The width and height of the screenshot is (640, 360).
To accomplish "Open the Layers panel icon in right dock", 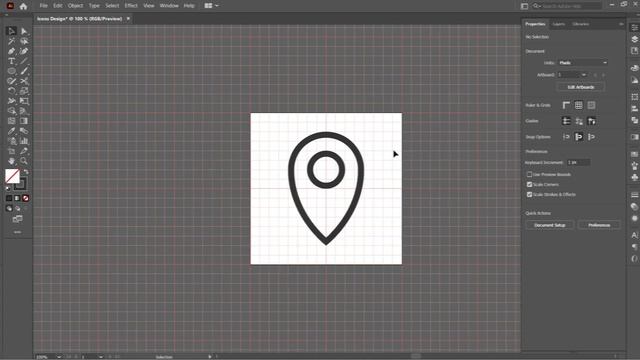I will point(634,39).
